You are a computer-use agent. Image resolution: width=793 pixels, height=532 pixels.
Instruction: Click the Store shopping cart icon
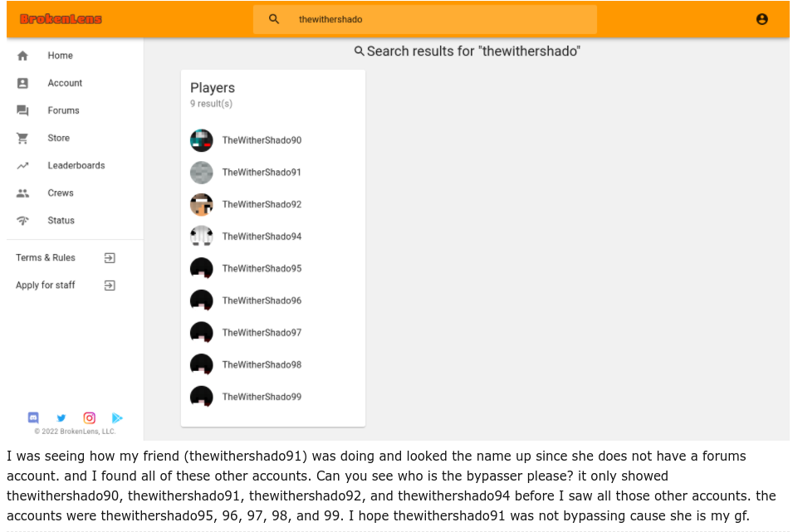point(22,138)
